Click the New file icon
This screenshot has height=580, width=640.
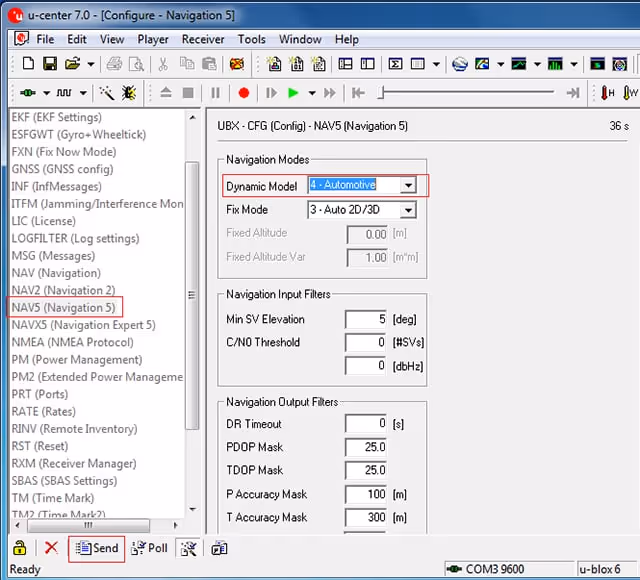click(x=28, y=64)
